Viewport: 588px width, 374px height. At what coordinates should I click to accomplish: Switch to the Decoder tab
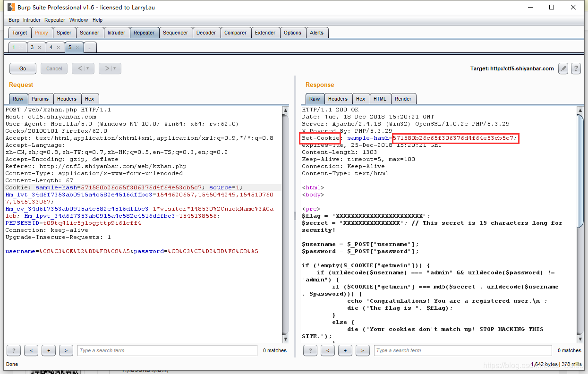tap(206, 33)
